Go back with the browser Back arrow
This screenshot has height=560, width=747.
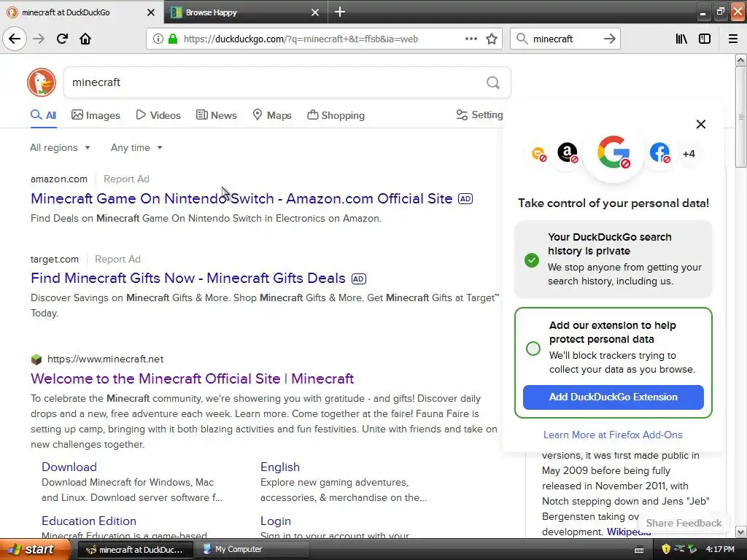[x=15, y=39]
